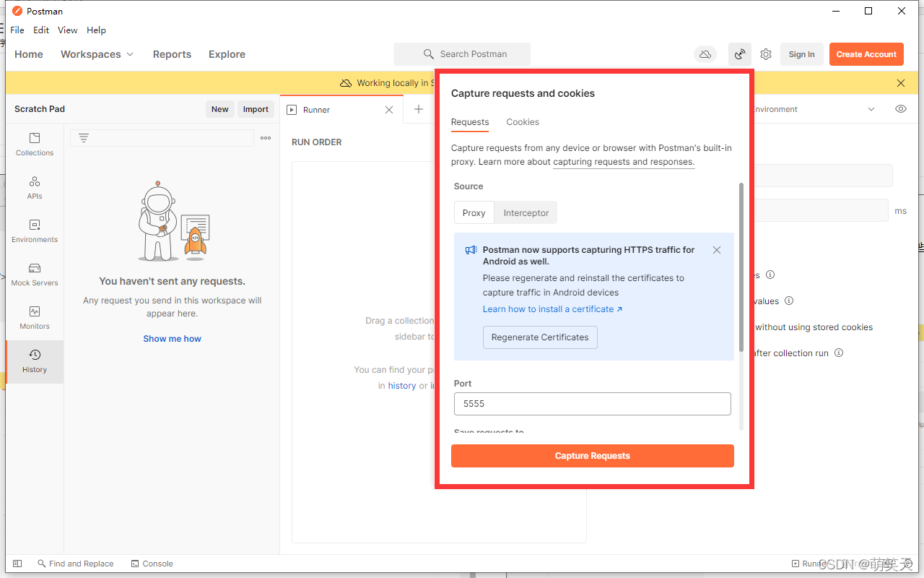Screen dimensions: 924x578
Task: Click the Search Postman field
Action: 462,54
